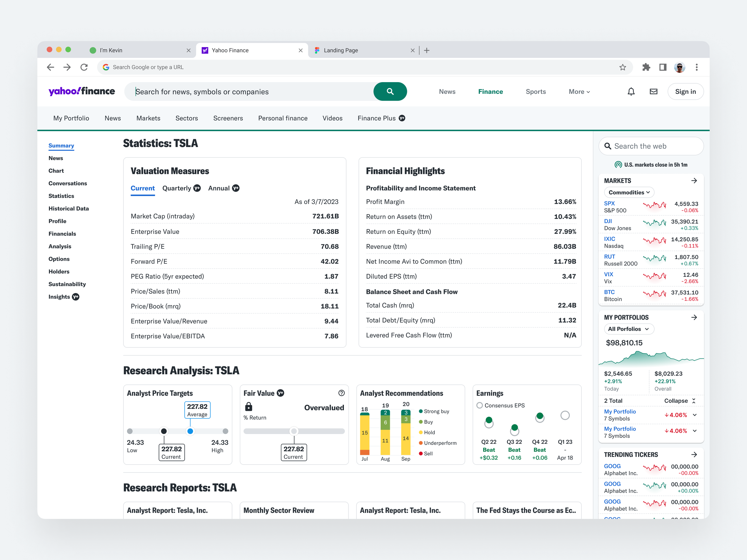
Task: Select the Current valuation tab
Action: (x=143, y=188)
